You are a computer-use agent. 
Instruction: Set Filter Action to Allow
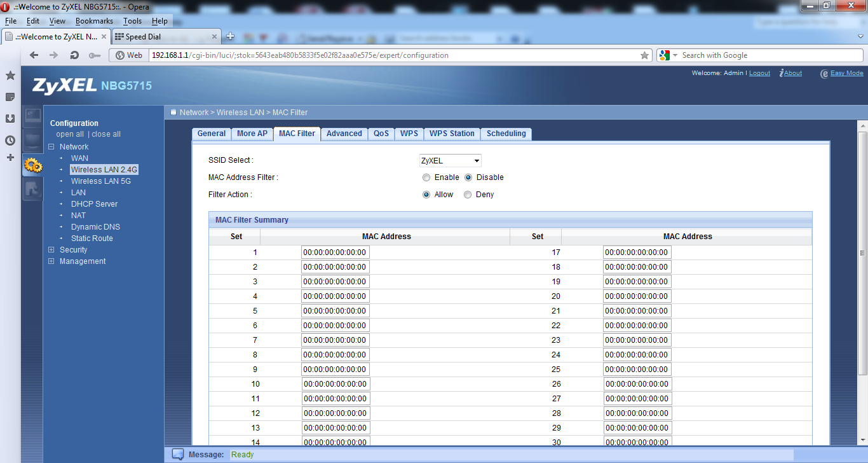(x=426, y=195)
